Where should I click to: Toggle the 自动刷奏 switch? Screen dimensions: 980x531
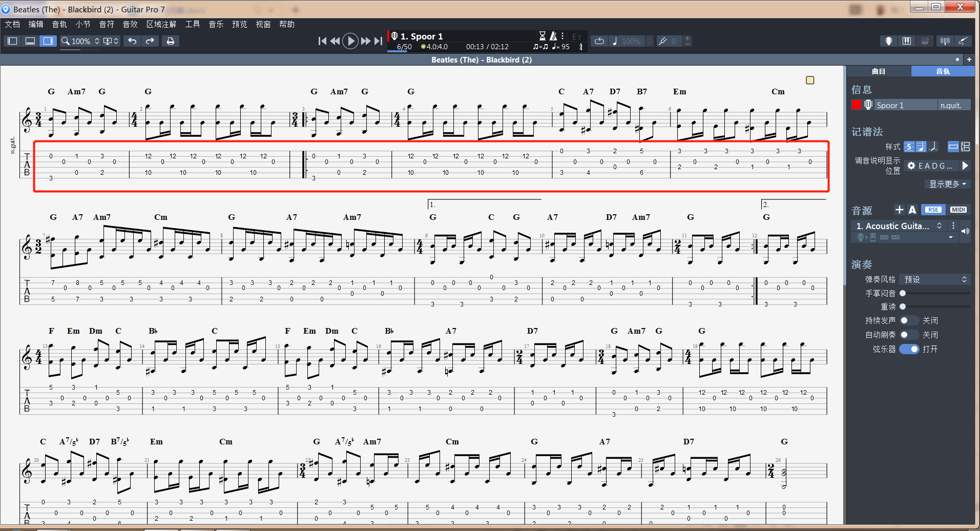[909, 335]
